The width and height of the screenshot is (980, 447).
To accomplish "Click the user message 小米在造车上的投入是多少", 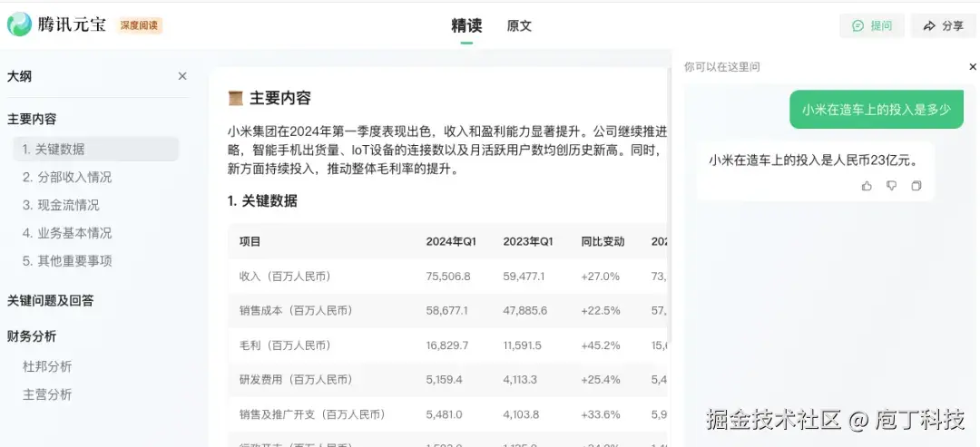I will (877, 110).
